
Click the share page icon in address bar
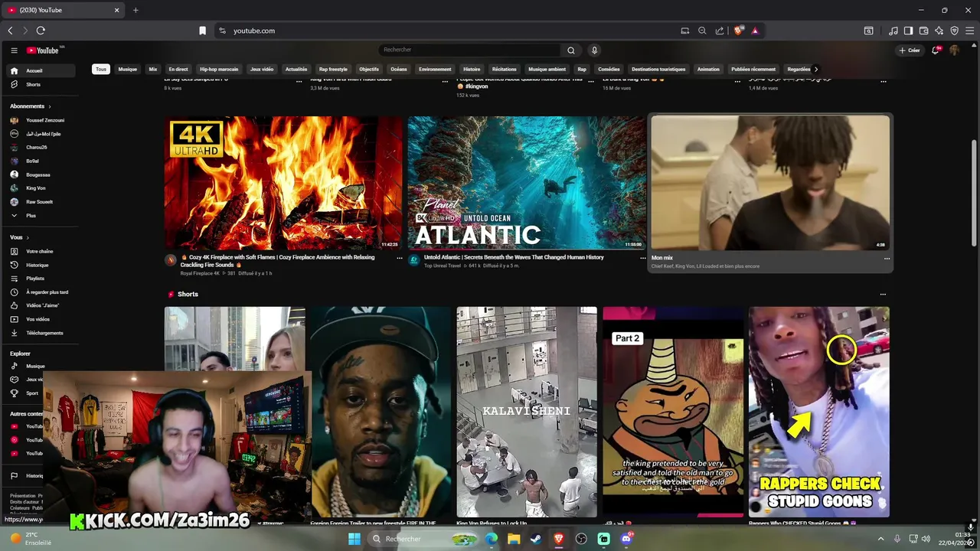720,31
